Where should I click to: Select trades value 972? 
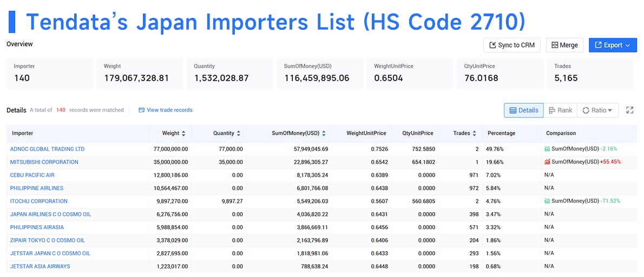pos(474,188)
